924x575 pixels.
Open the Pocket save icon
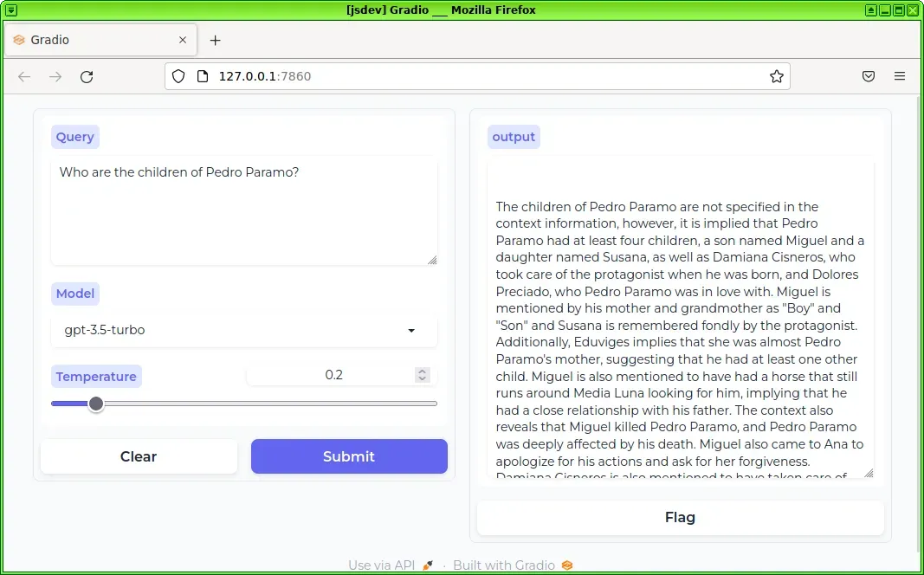tap(869, 76)
